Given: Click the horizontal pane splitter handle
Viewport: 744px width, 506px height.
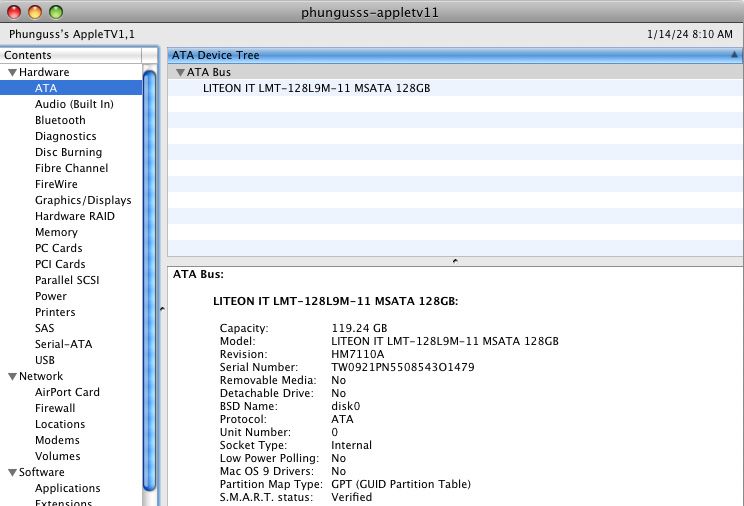Looking at the screenshot, I should [x=455, y=261].
